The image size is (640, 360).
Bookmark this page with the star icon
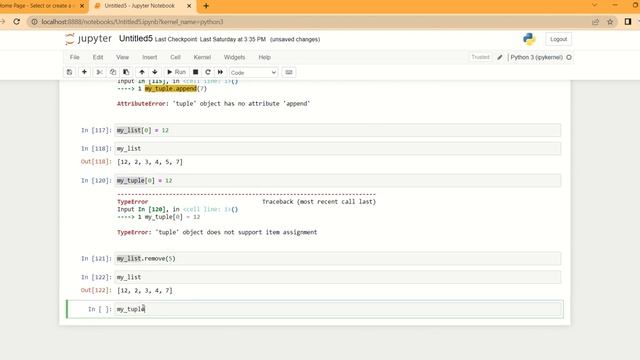(610, 22)
